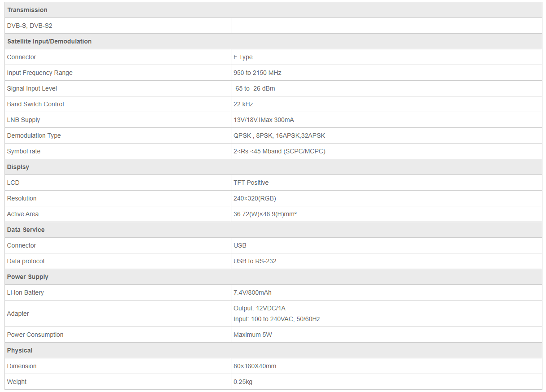Select the 7.4V/800mAh battery value

(x=252, y=292)
